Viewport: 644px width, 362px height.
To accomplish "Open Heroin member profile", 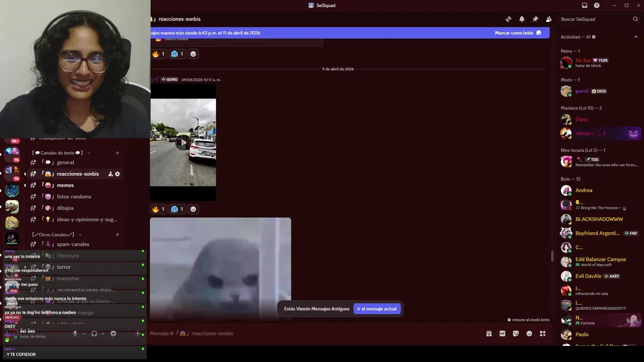I will pyautogui.click(x=599, y=133).
